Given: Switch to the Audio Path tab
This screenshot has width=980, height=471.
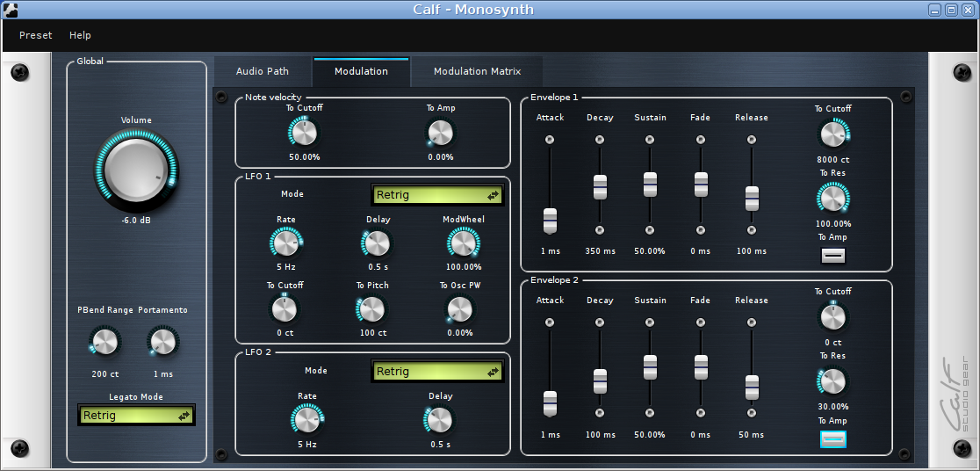Looking at the screenshot, I should coord(263,71).
